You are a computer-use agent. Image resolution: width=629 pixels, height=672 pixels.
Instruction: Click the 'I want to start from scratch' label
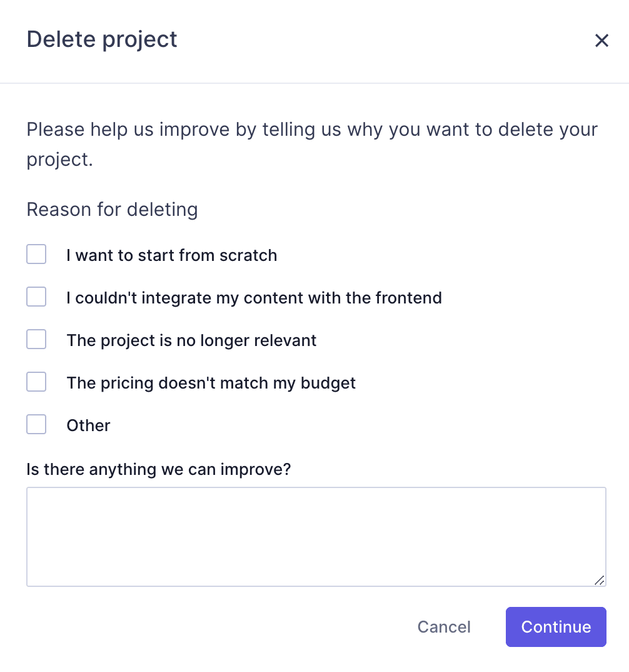(x=171, y=255)
